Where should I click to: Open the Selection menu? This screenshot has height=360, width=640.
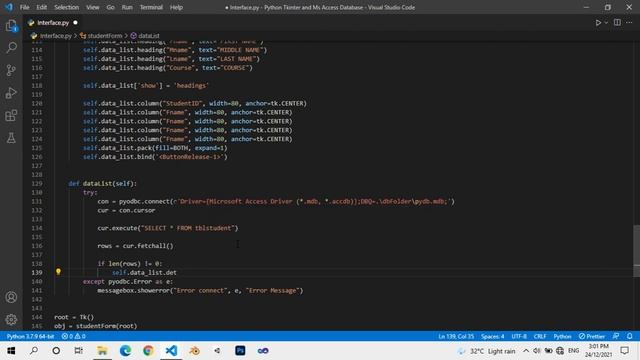pos(67,7)
